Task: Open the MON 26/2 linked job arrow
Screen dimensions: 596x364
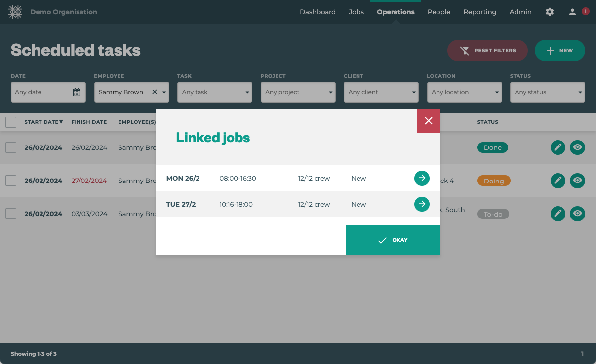Action: 422,178
